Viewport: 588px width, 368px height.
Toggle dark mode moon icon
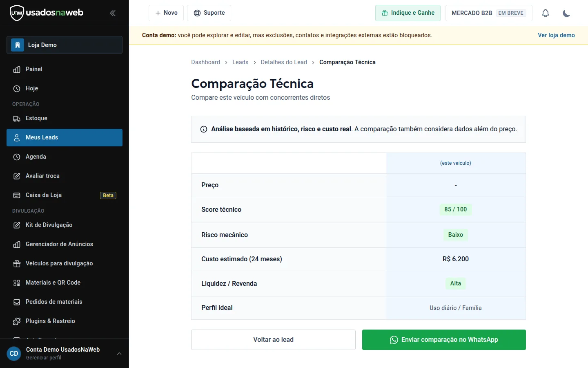[566, 13]
